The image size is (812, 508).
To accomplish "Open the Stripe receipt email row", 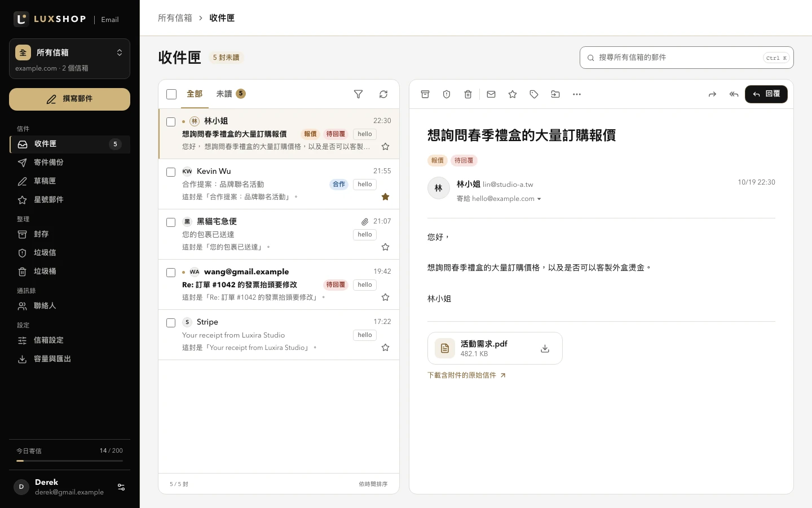I will coord(279,335).
